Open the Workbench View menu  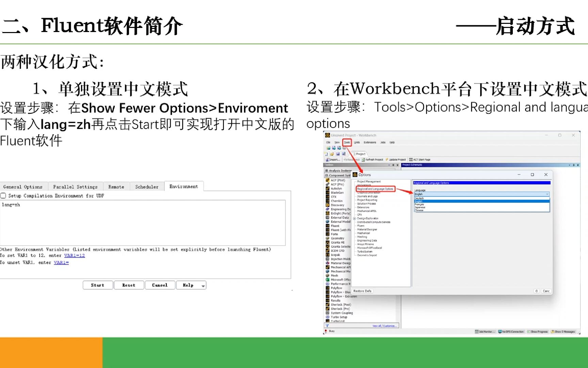337,142
